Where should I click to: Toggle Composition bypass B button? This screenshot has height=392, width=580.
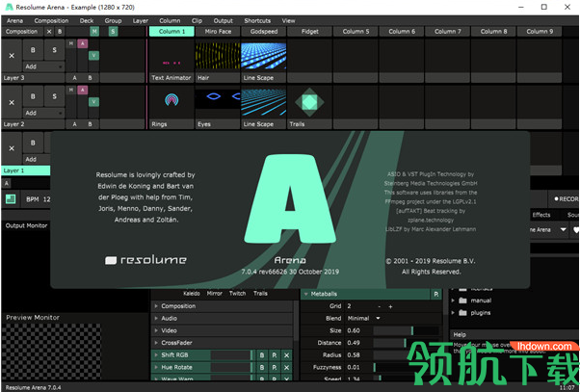[60, 32]
